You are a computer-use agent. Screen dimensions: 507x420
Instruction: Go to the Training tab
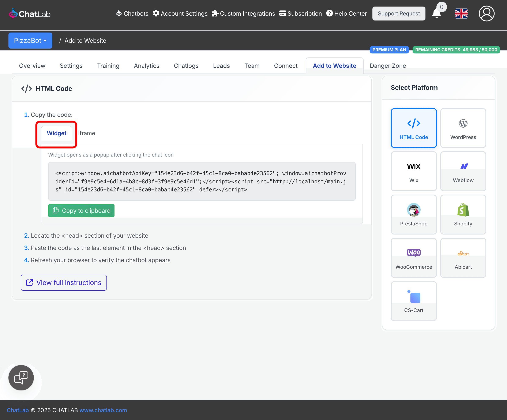tap(108, 66)
